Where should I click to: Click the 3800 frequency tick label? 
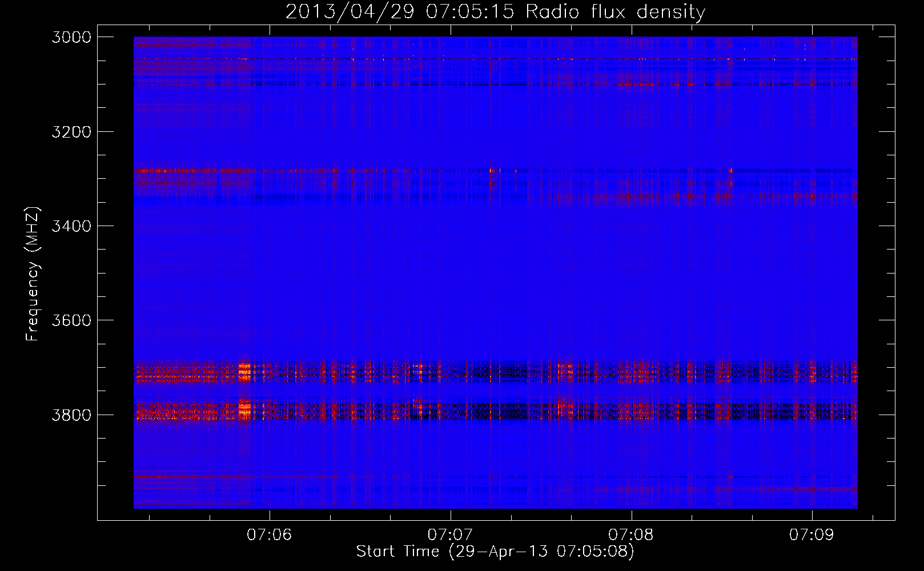[71, 415]
